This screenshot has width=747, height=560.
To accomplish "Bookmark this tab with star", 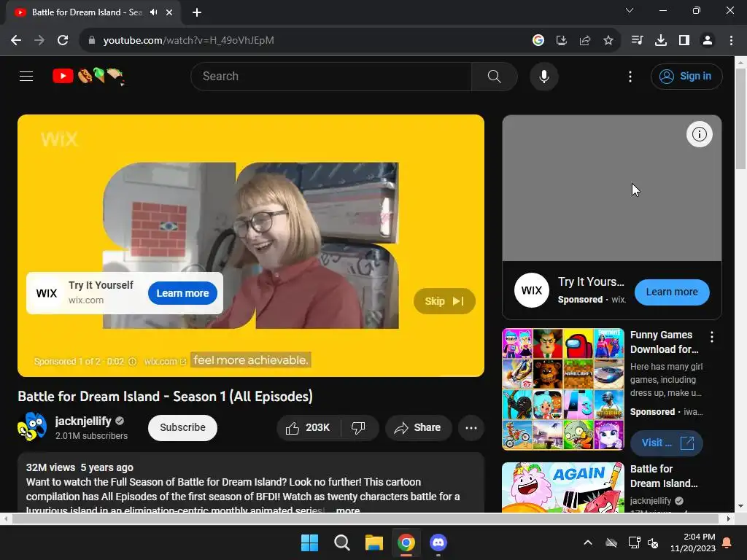I will pyautogui.click(x=608, y=41).
